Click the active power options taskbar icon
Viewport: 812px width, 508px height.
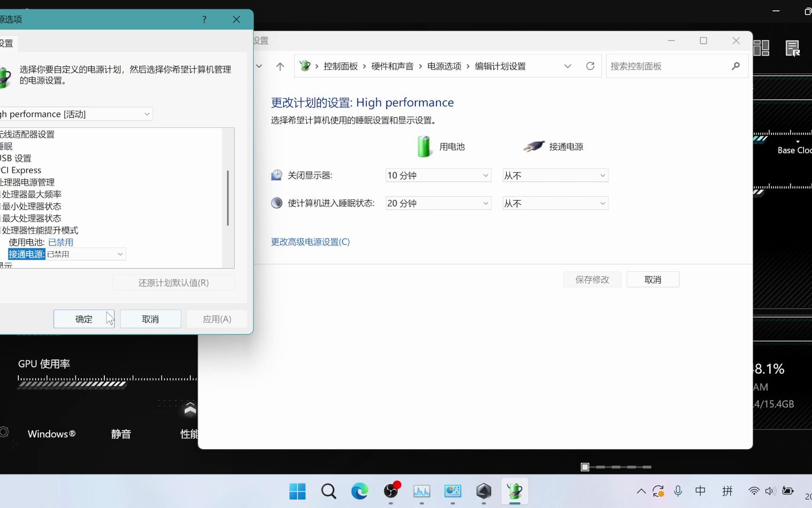coord(515,492)
